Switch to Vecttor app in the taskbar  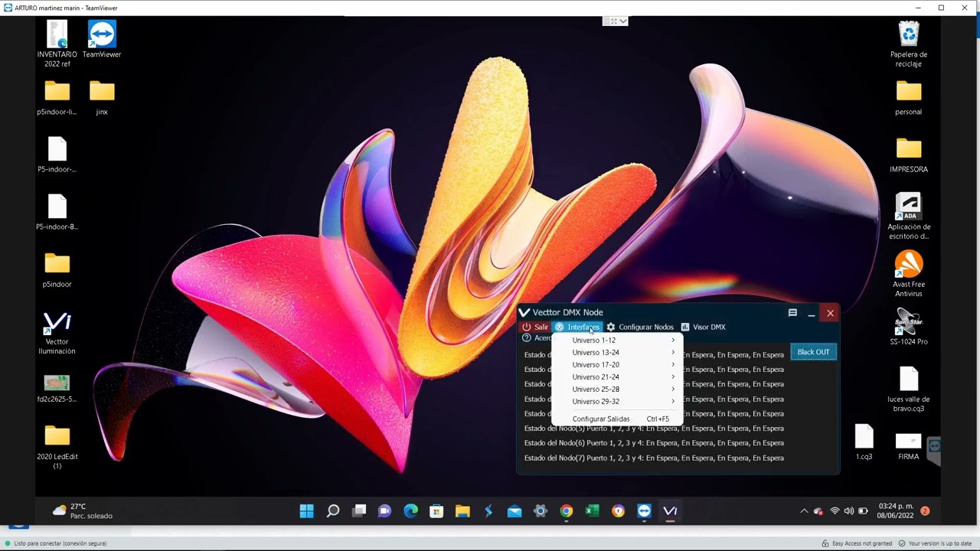(x=670, y=511)
